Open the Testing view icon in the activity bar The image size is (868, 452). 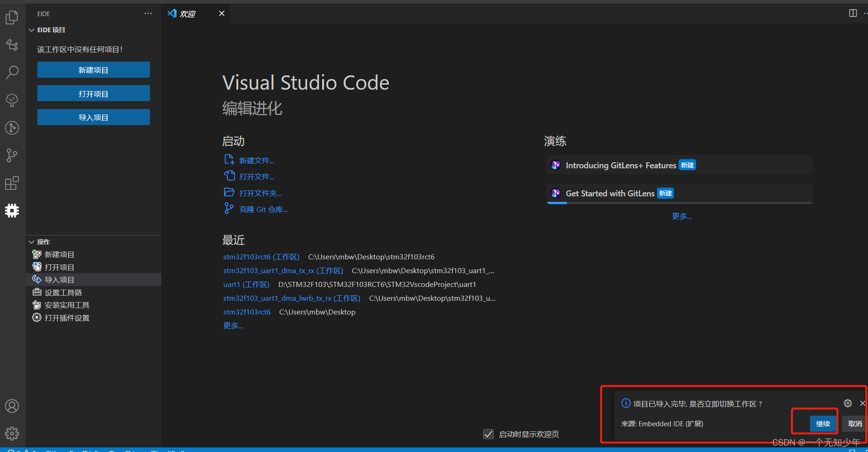click(x=12, y=100)
